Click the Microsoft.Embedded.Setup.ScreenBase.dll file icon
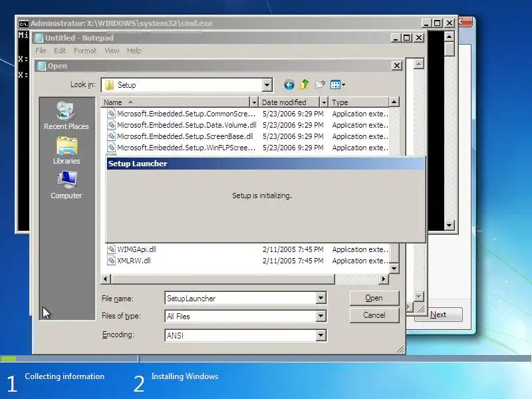Image resolution: width=532 pixels, height=399 pixels. click(x=111, y=136)
